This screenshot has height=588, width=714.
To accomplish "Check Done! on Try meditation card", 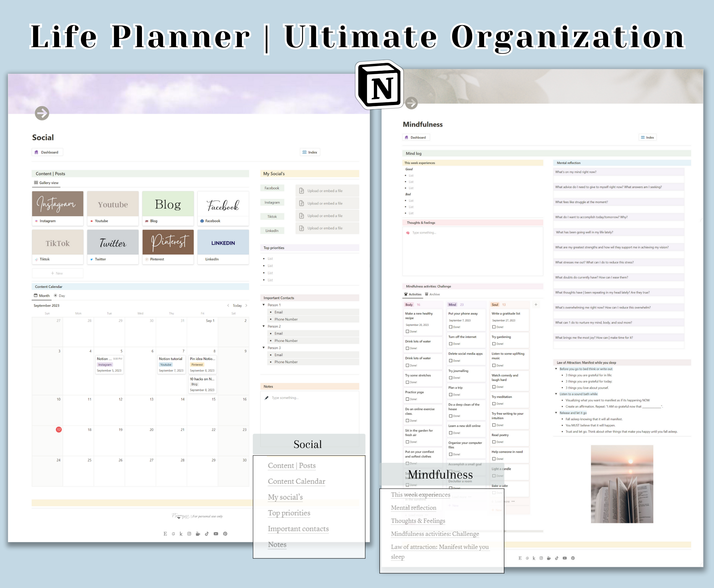I will pyautogui.click(x=494, y=404).
